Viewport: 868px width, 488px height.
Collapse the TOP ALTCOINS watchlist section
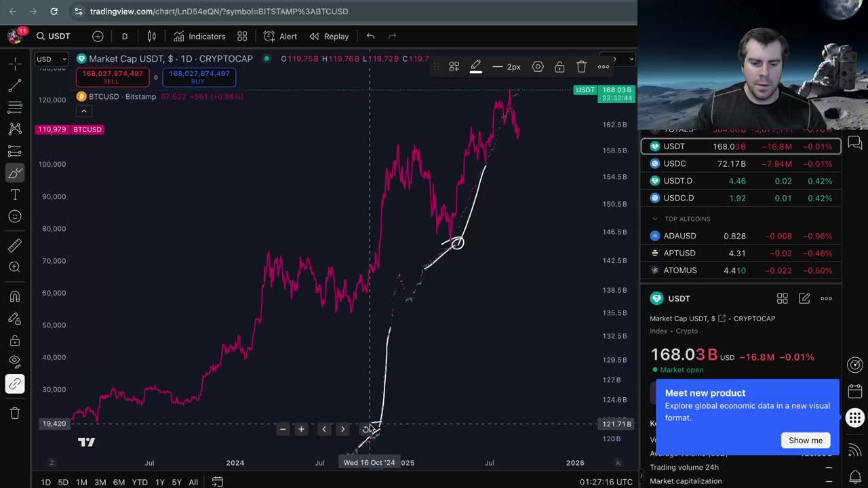tap(654, 219)
